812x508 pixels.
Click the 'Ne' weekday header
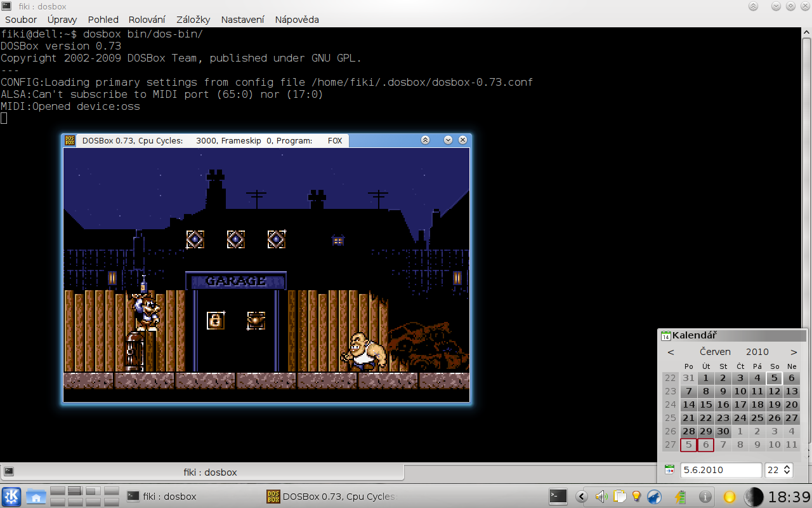coord(791,366)
